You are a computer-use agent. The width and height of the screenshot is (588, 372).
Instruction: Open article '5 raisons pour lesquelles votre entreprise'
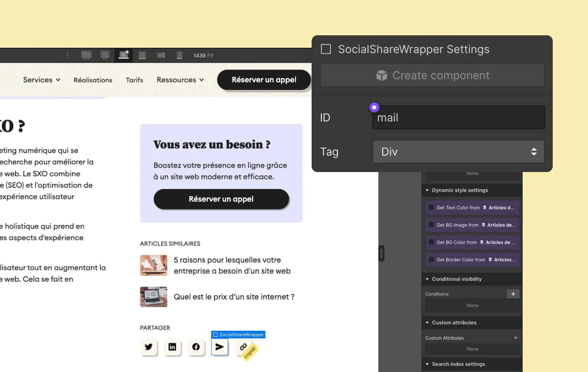232,265
